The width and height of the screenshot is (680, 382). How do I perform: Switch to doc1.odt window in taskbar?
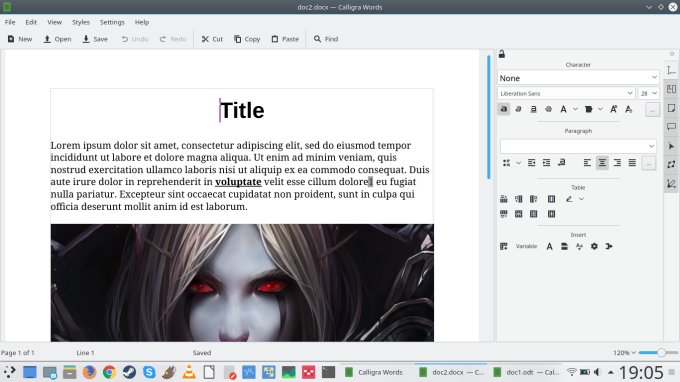pos(526,372)
